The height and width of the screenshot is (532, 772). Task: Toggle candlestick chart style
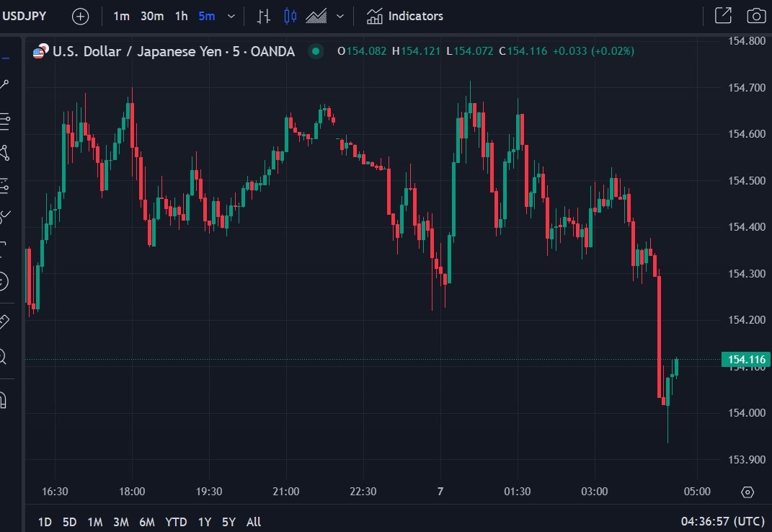coord(290,16)
